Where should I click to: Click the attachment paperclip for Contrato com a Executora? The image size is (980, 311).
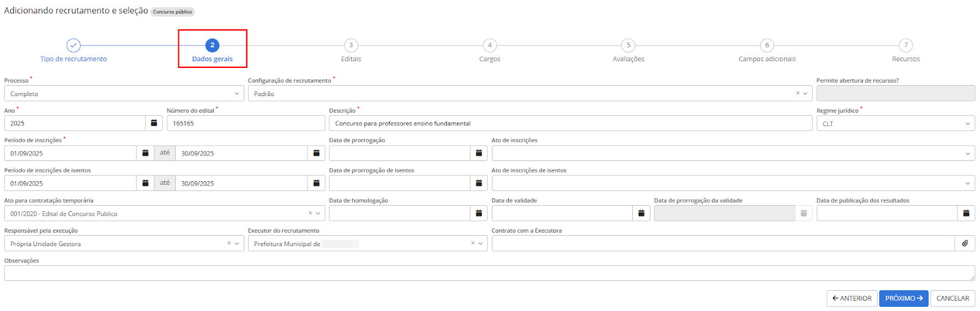pyautogui.click(x=965, y=243)
